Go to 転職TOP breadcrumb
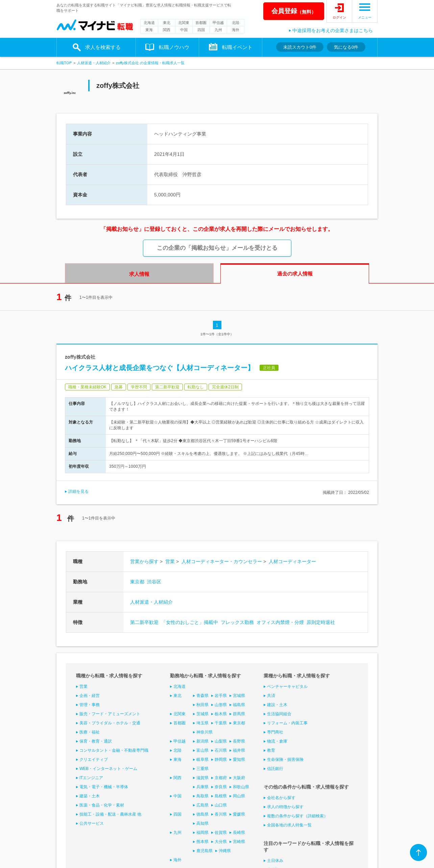 point(64,63)
